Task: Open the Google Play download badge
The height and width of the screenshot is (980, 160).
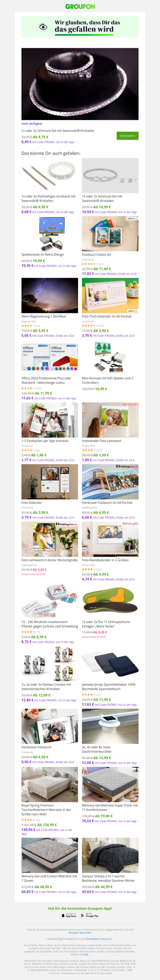Action: pos(90,915)
